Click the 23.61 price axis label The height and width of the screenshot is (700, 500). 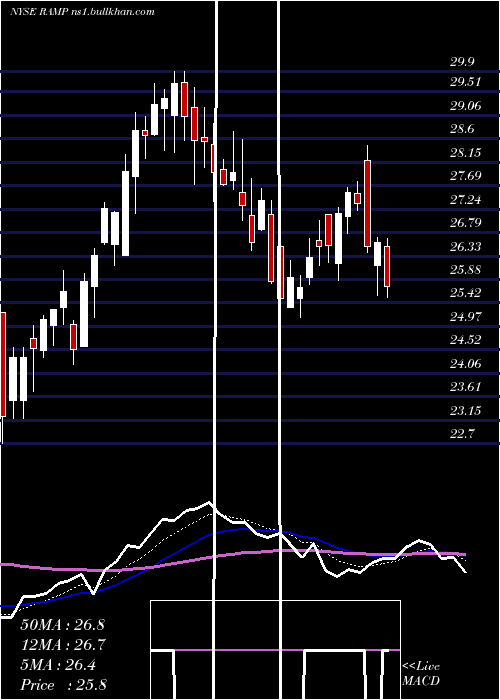[466, 386]
